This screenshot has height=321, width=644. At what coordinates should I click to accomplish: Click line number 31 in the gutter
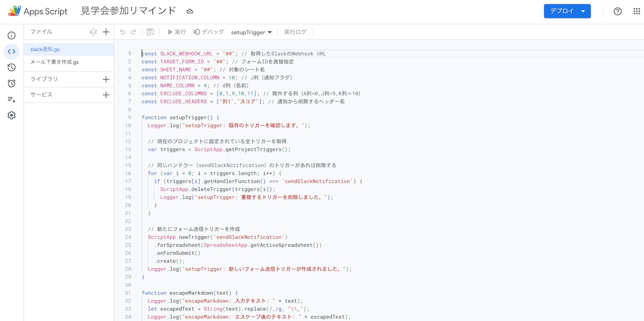pos(128,292)
